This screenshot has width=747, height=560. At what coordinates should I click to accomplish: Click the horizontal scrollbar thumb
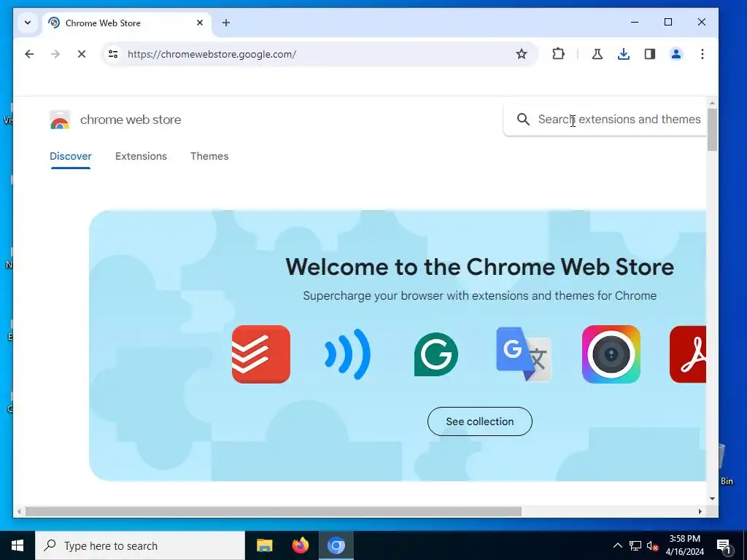274,511
